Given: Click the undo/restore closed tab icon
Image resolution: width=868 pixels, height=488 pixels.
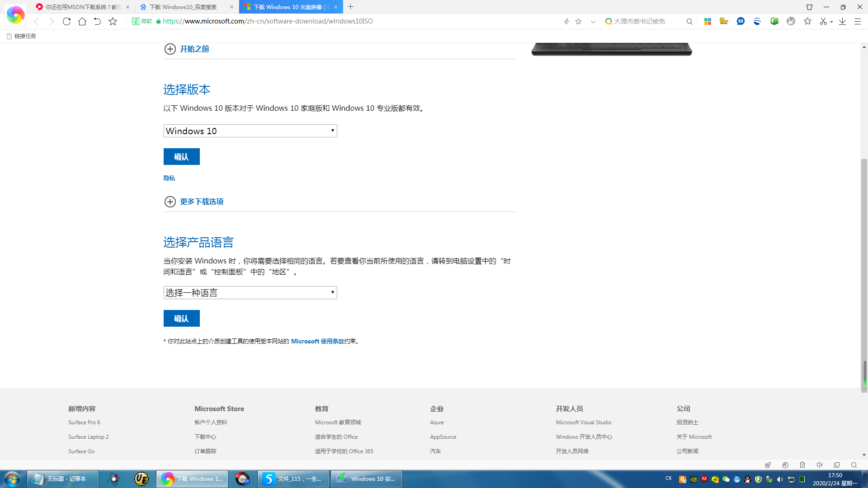Looking at the screenshot, I should click(x=97, y=21).
